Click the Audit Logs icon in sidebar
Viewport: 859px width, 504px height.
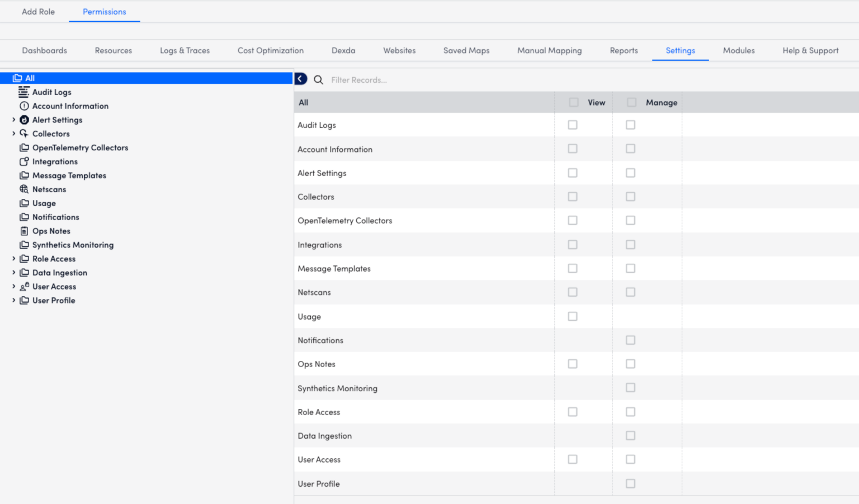tap(25, 92)
